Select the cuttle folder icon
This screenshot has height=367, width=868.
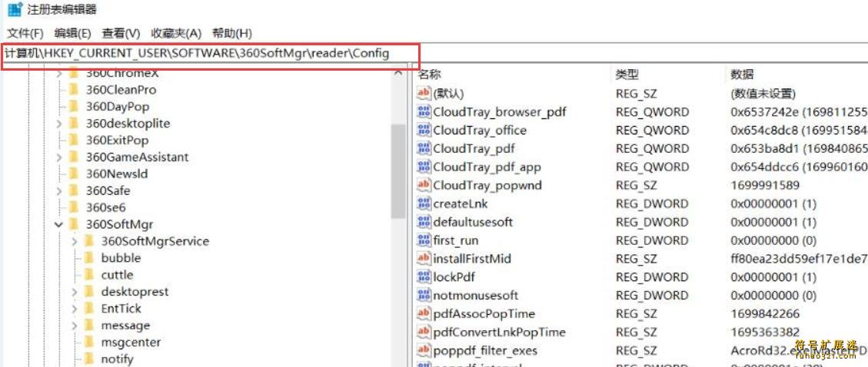coord(89,275)
